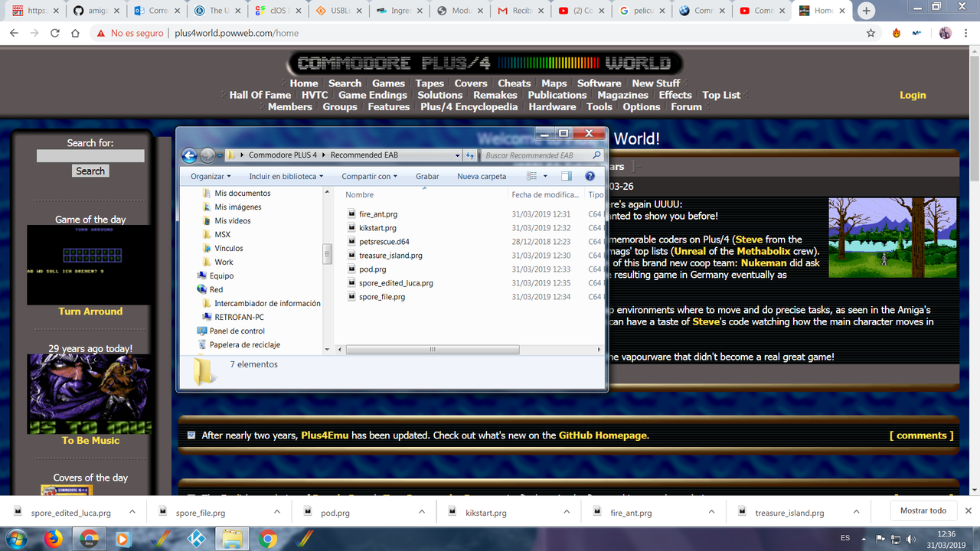The image size is (980, 551).
Task: Click the Chrome profile avatar
Action: coord(946,34)
